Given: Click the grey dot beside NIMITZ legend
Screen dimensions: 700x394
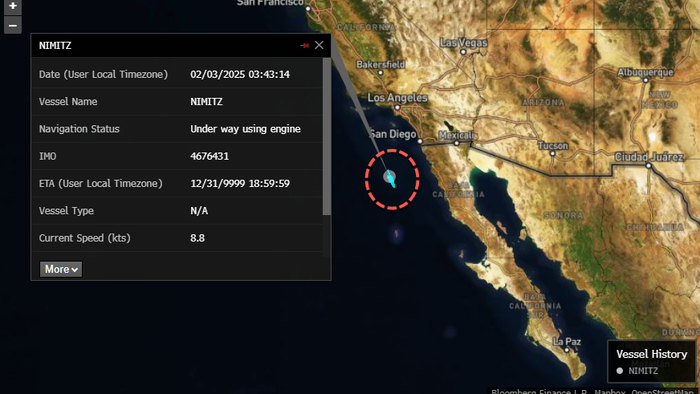Looking at the screenshot, I should click(620, 371).
